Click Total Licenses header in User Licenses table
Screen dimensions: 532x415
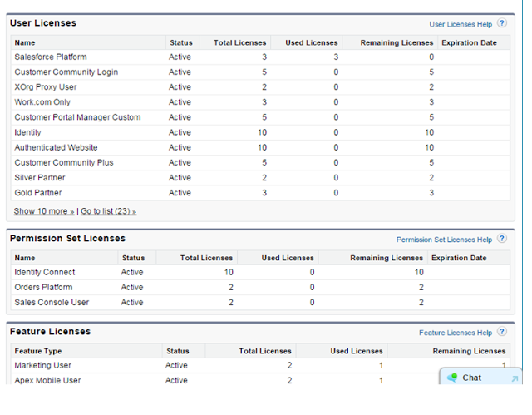pyautogui.click(x=240, y=42)
